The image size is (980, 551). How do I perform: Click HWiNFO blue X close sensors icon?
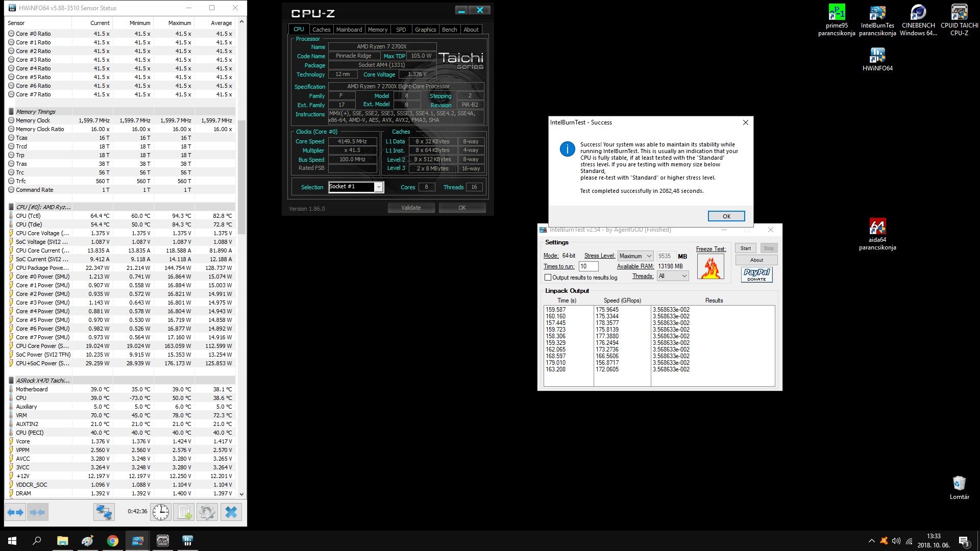[231, 512]
